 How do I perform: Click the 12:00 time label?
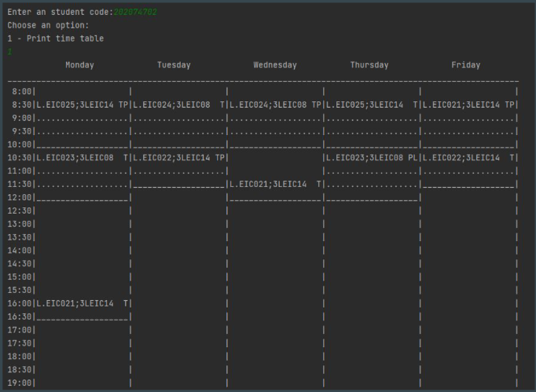(20, 197)
